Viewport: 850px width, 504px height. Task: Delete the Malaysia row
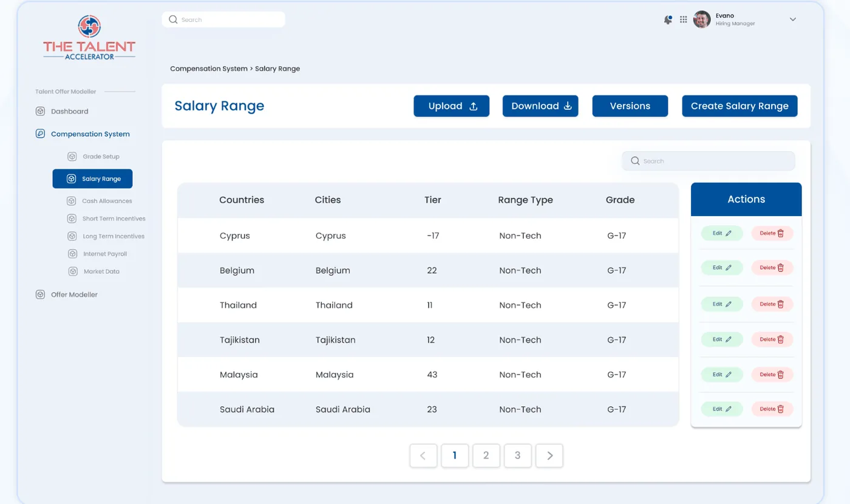click(x=772, y=375)
